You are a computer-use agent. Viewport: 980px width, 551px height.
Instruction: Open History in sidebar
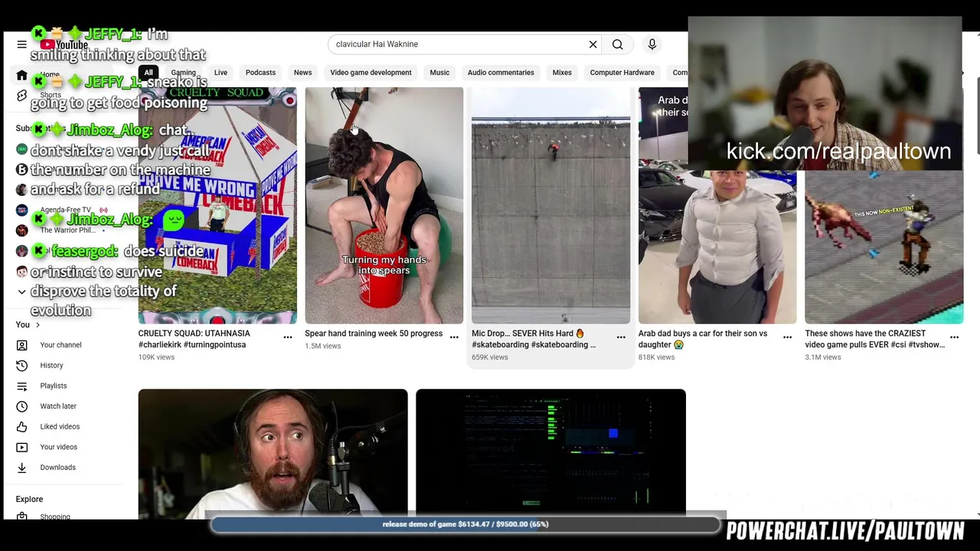tap(51, 366)
